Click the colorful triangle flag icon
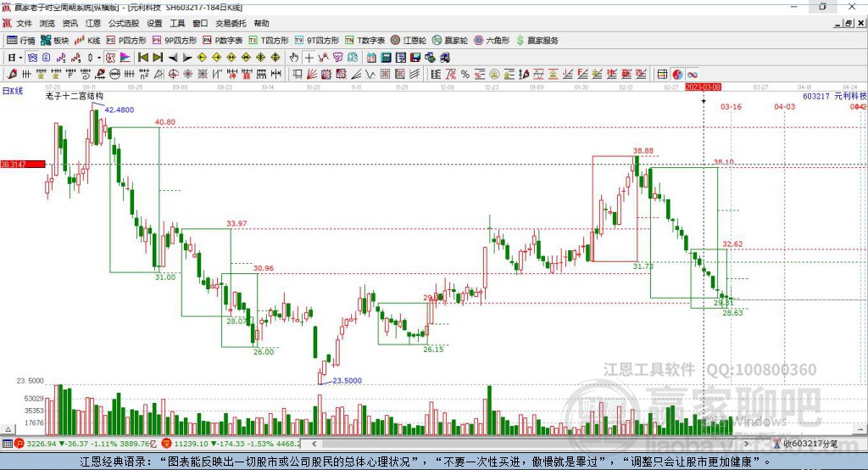 click(x=125, y=58)
